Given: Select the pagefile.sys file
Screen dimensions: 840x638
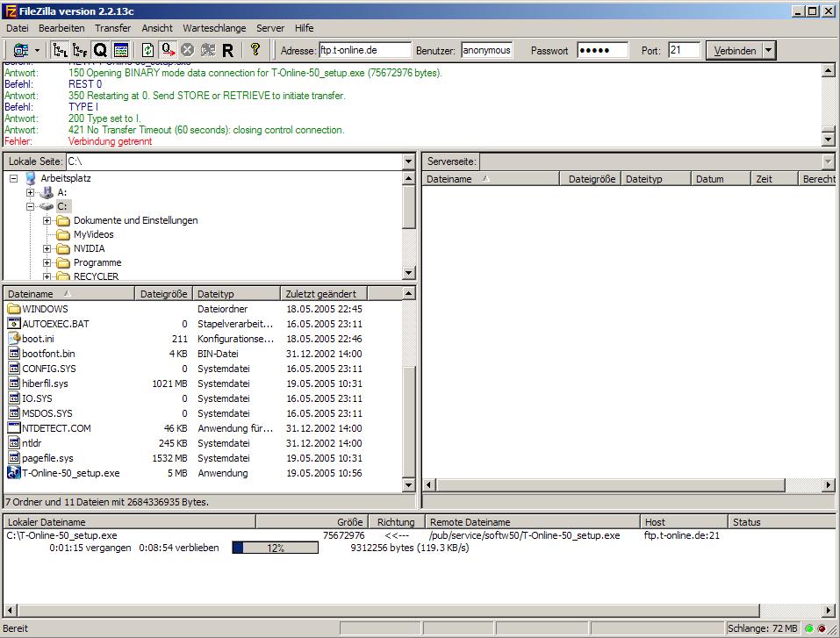Looking at the screenshot, I should [47, 458].
